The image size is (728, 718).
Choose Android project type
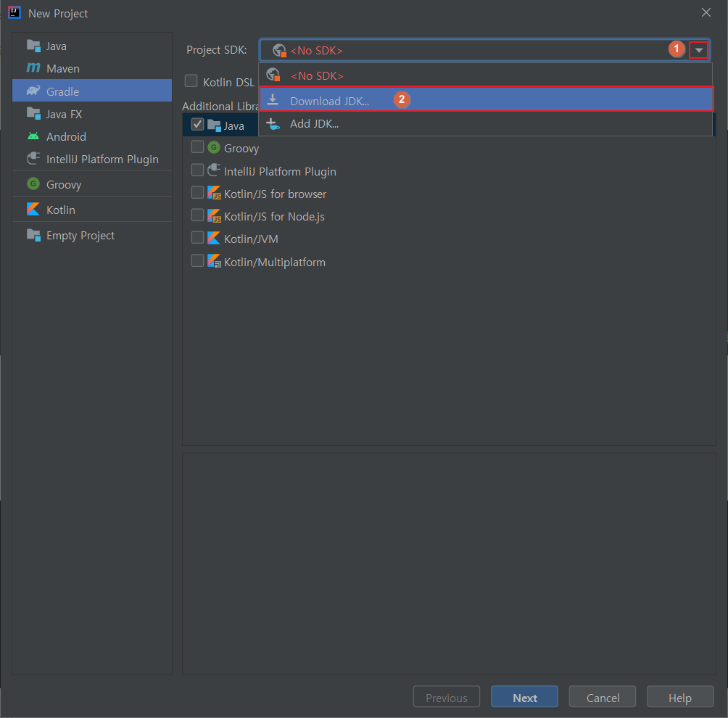[92, 136]
